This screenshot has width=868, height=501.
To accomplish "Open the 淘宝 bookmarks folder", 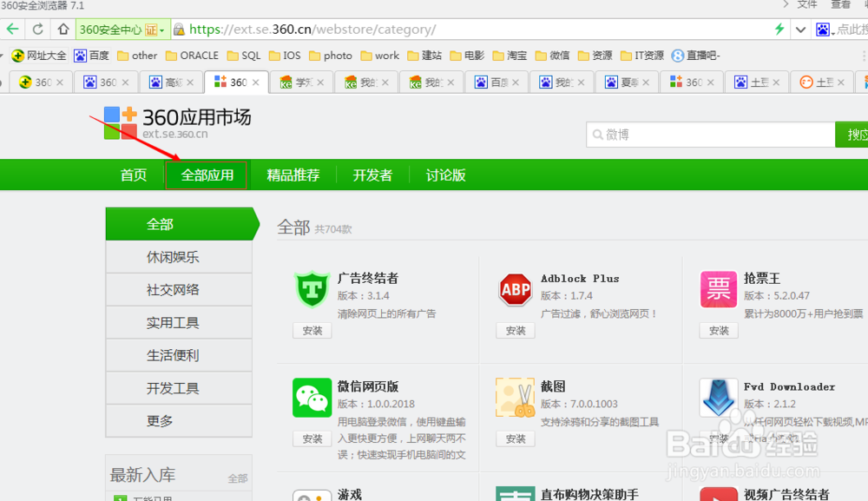I will tap(510, 56).
